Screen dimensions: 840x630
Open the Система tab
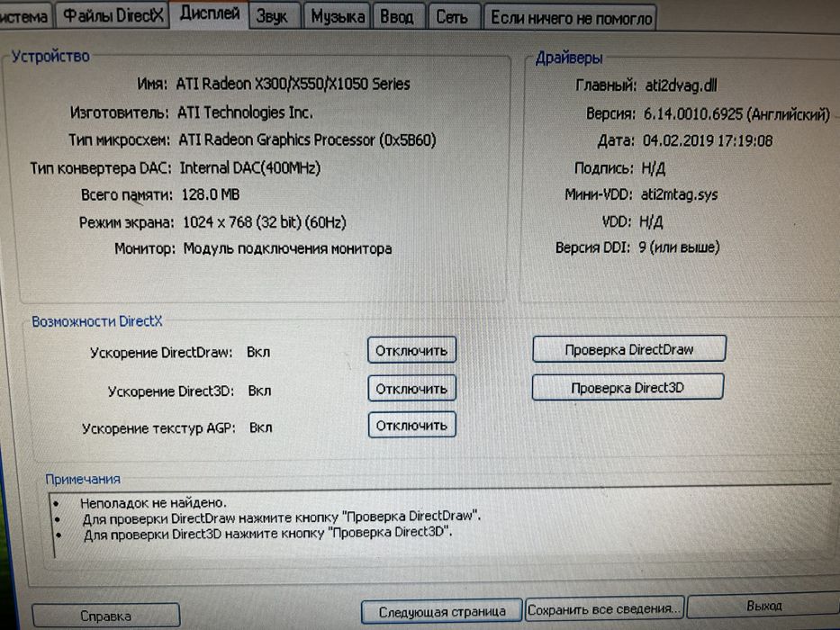tap(24, 16)
